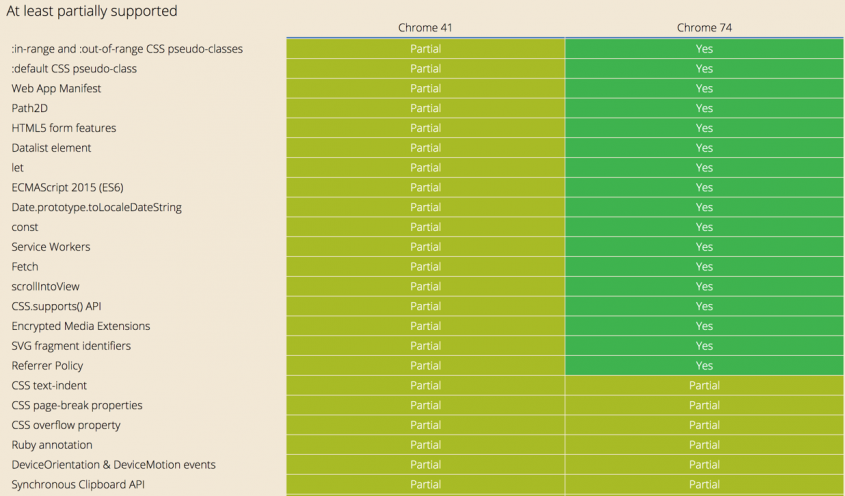Open the Referrer Policy feature
Screen dimensions: 845x496
pos(47,366)
